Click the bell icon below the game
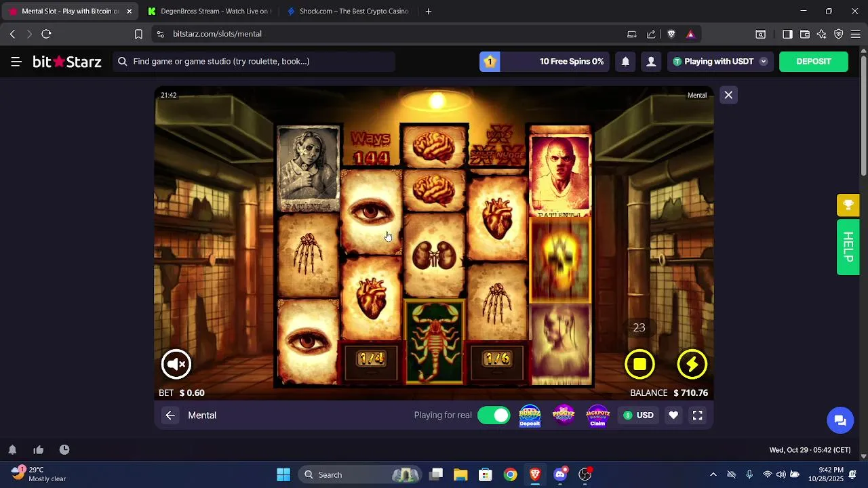868x488 pixels. tap(12, 449)
